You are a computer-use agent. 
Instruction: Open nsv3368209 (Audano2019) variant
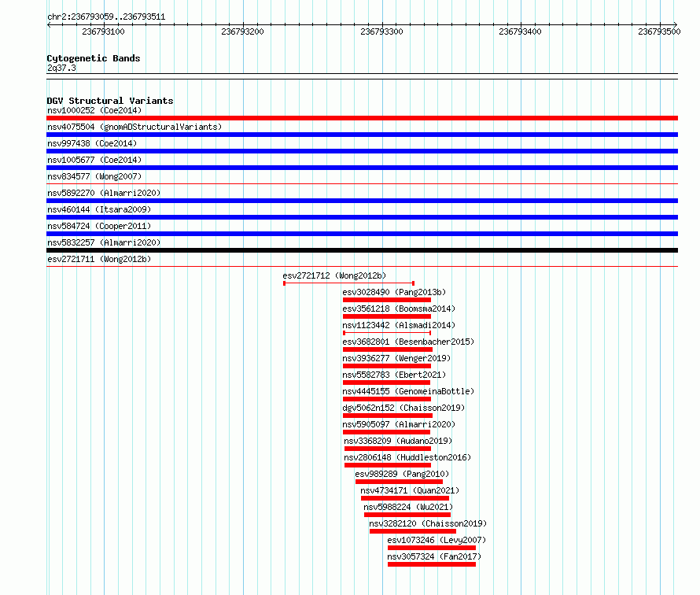(x=398, y=441)
